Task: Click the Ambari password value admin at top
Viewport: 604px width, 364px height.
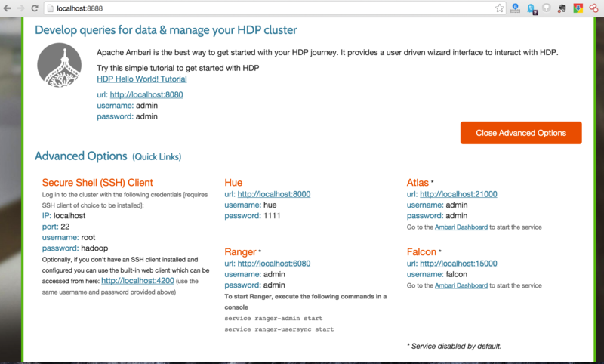Action: pos(146,116)
